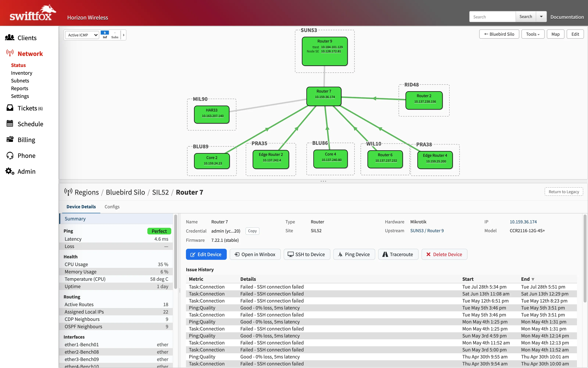Image resolution: width=588 pixels, height=368 pixels.
Task: Open Tickets inbox icon
Action: tap(10, 108)
